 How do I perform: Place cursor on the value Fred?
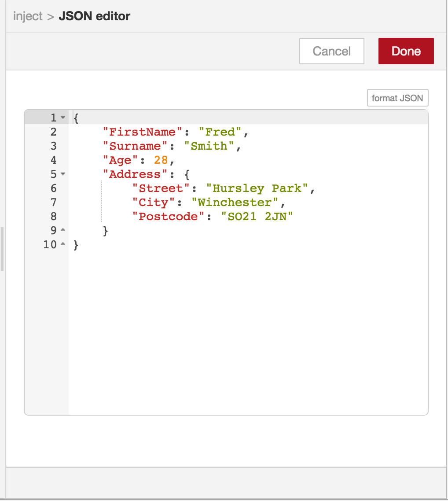coord(220,132)
